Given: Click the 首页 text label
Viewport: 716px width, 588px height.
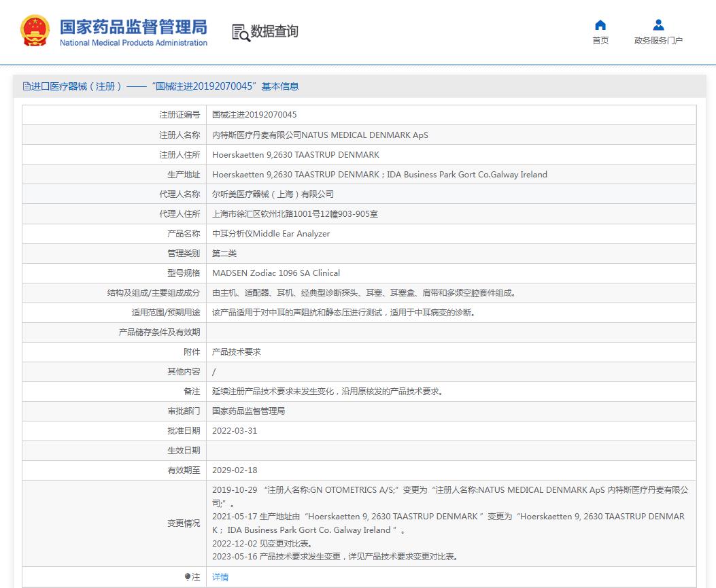Looking at the screenshot, I should tap(600, 41).
